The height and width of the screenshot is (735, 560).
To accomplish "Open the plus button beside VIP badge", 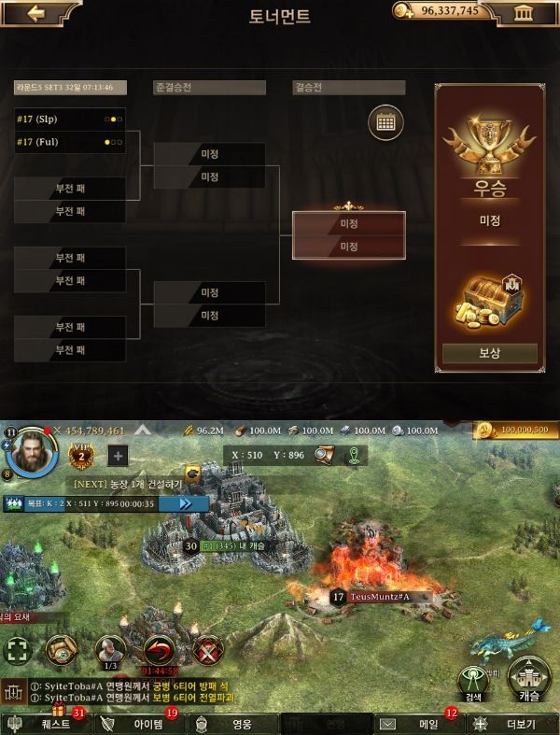I will point(119,456).
